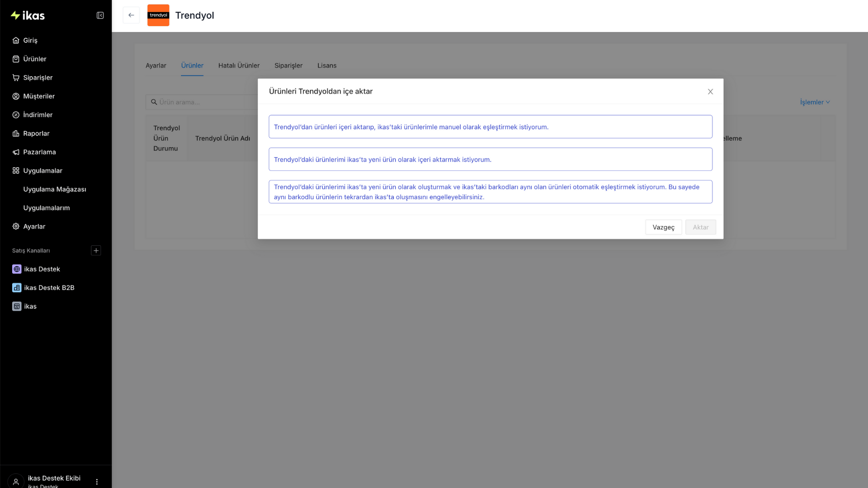
Task: Switch to the Siparişler tab
Action: click(288, 66)
